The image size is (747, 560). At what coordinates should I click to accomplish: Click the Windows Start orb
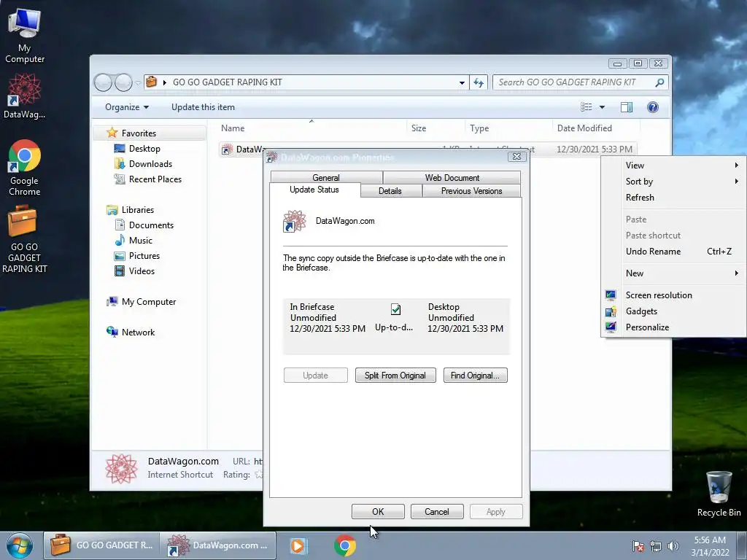19,545
